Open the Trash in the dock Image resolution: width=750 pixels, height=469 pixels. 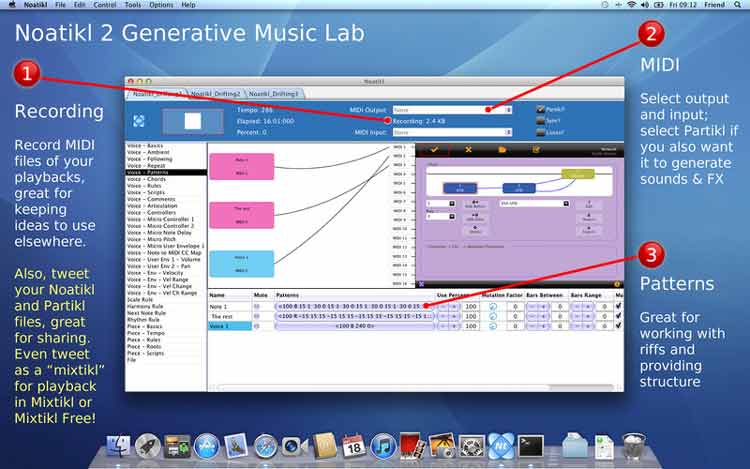634,447
